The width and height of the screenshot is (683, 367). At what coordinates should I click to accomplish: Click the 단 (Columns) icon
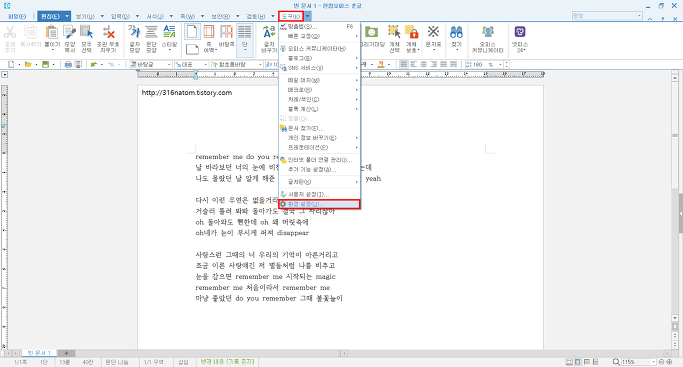244,32
